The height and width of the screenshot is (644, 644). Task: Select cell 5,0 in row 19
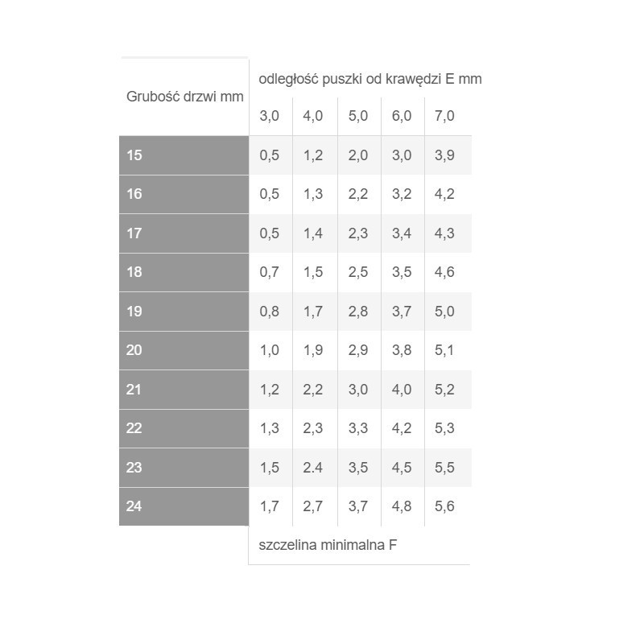click(445, 312)
